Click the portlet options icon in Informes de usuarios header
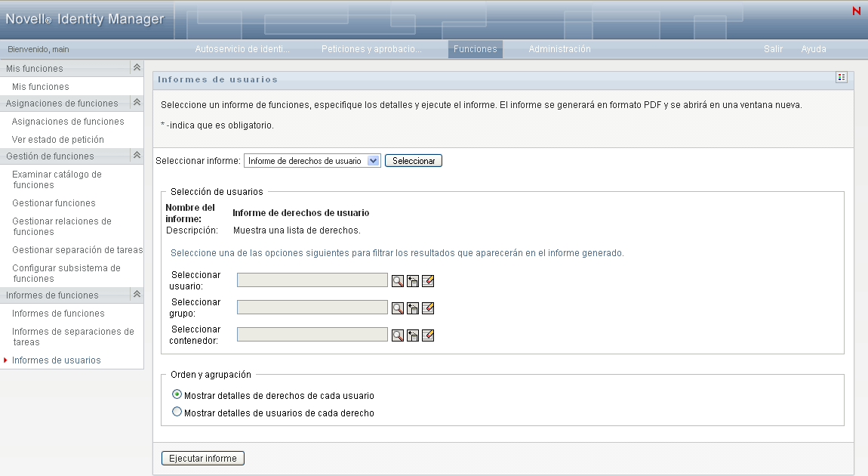 point(842,78)
